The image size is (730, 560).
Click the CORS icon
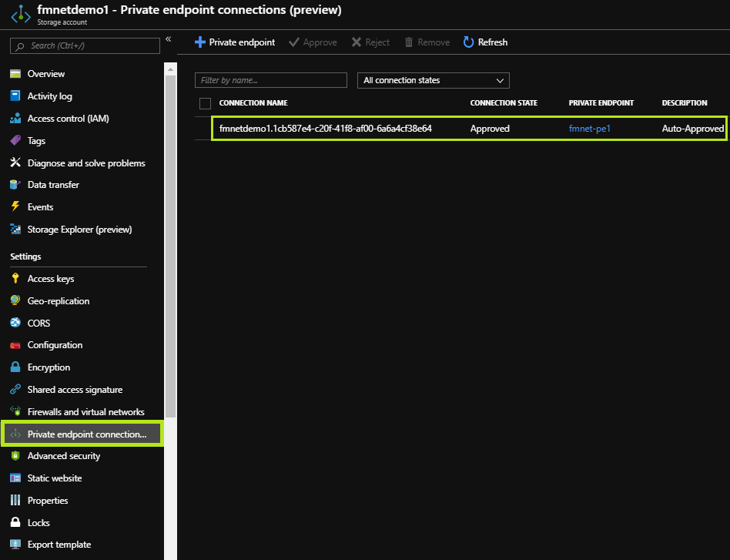tap(15, 323)
